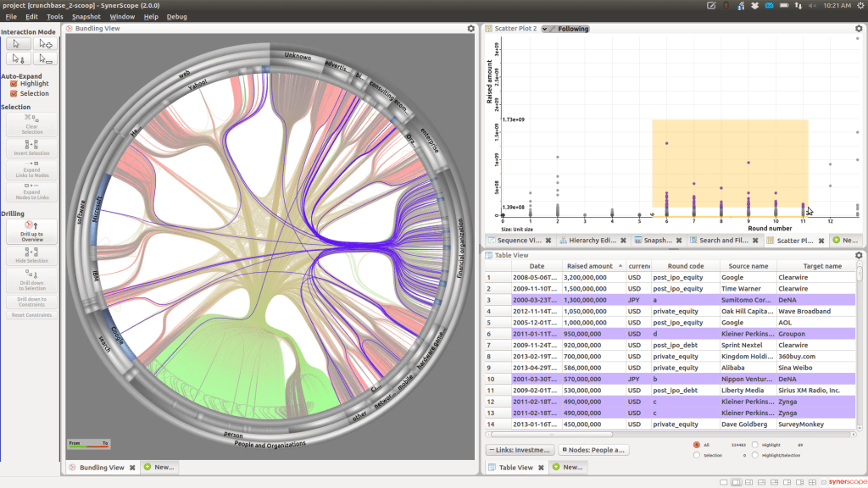The width and height of the screenshot is (868, 488).
Task: Uncheck the Auto-Expand Selection checkbox
Action: point(14,94)
